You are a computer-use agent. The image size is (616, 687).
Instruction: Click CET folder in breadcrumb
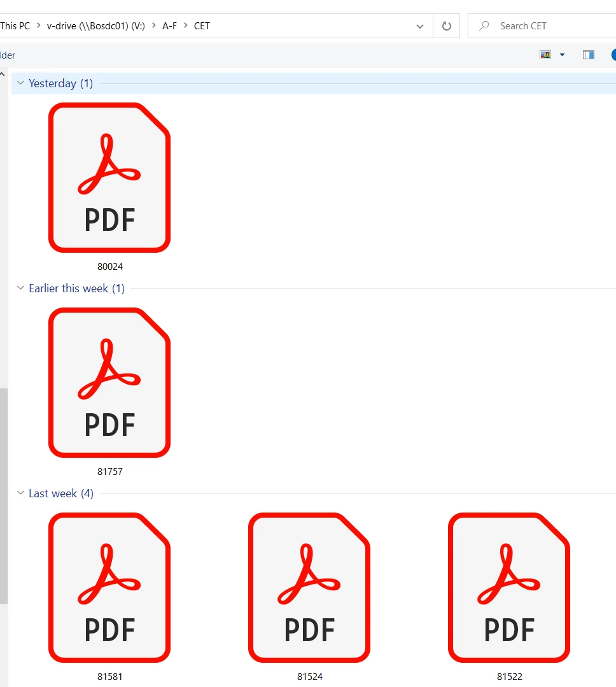click(202, 26)
